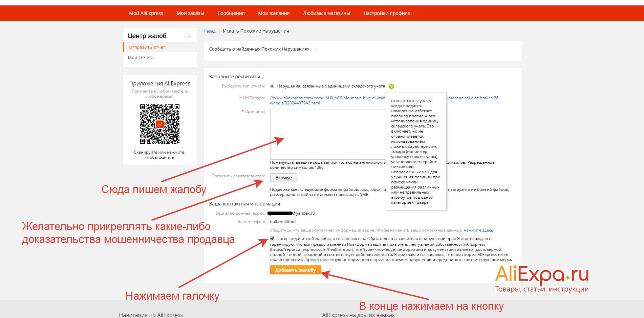The image size is (644, 318).
Task: Click AliExpress на других языках footer heading
Action: (x=358, y=315)
